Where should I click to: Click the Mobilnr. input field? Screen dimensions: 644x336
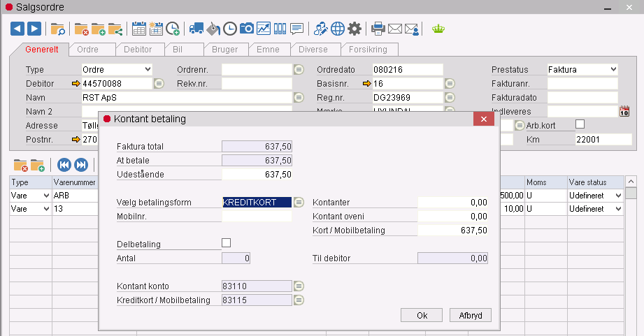click(257, 217)
